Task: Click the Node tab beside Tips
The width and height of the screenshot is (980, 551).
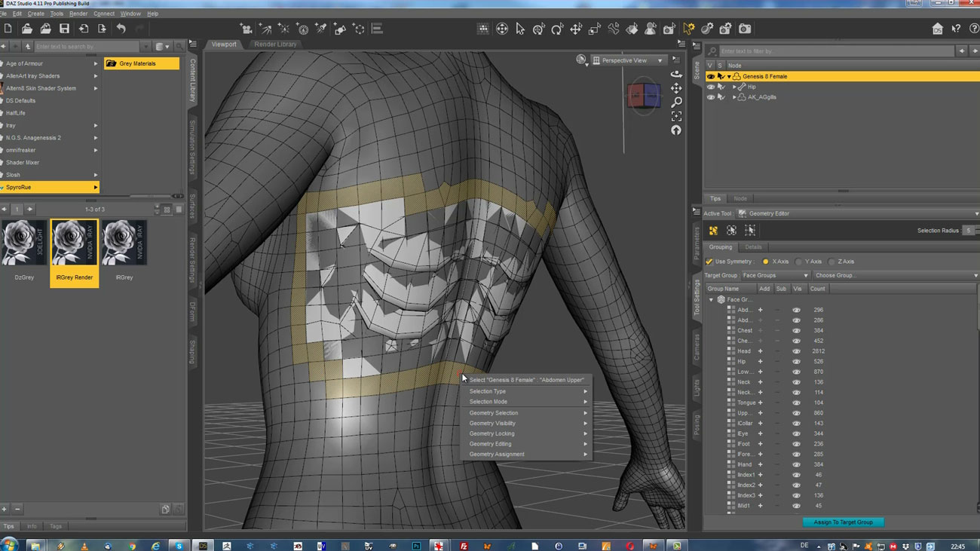Action: point(740,199)
